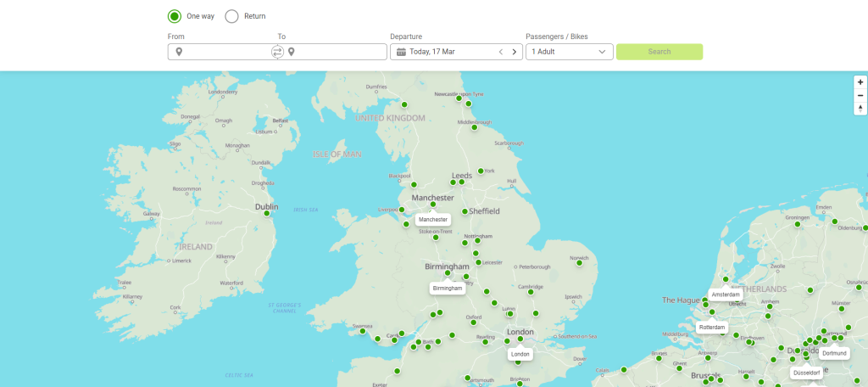The height and width of the screenshot is (387, 868).
Task: Select the Manchester map label
Action: pos(432,219)
